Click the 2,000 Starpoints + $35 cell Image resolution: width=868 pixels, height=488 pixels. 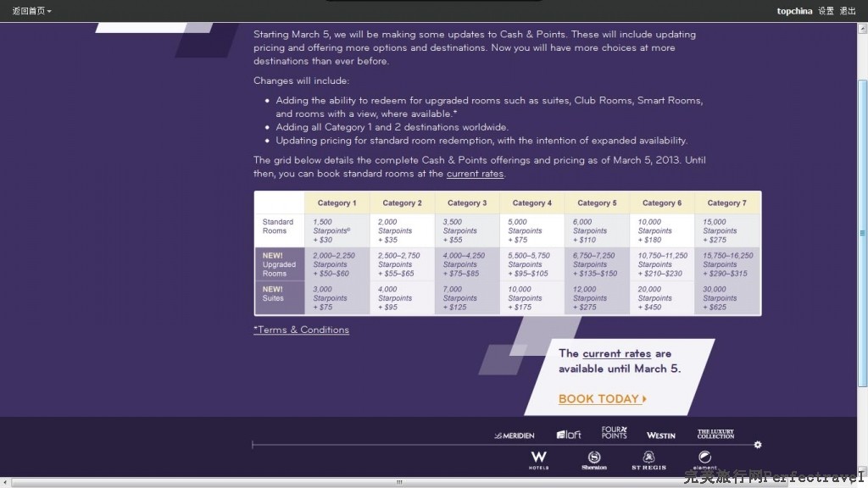coord(402,230)
